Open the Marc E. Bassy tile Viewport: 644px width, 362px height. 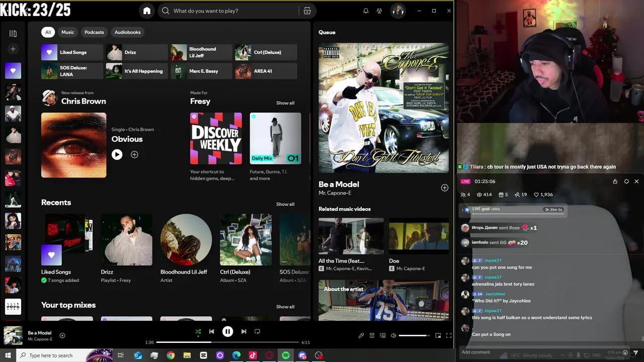coord(201,71)
